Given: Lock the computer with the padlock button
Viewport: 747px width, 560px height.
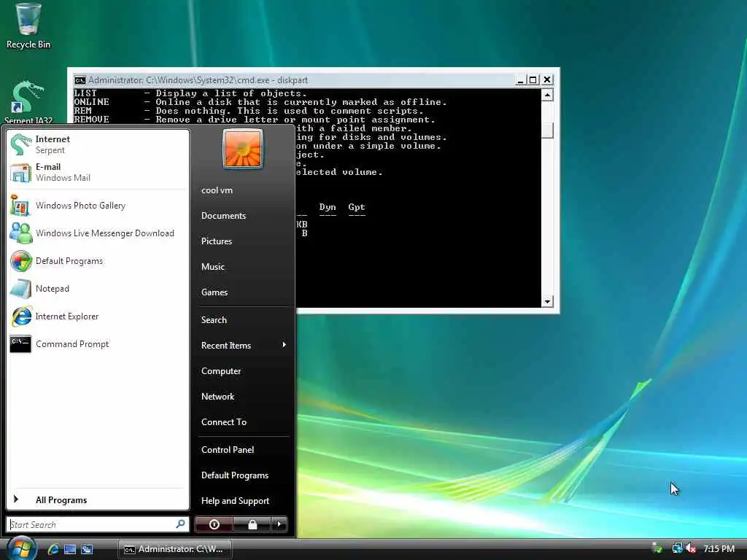Looking at the screenshot, I should (x=252, y=524).
